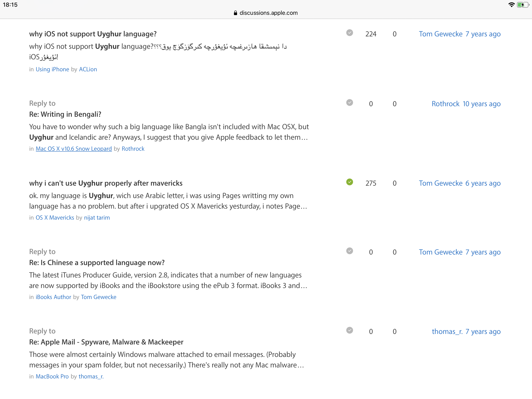The height and width of the screenshot is (399, 532).
Task: Tap the battery charging icon
Action: 523,5
